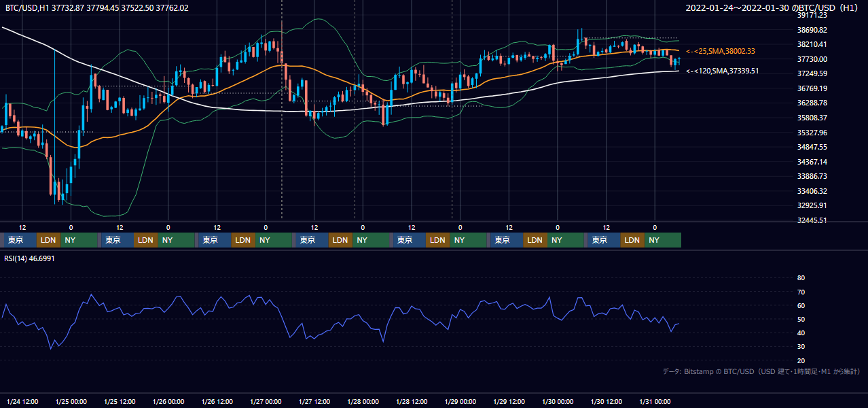
Task: Click the "1/28 00:00" date label
Action: 363,401
